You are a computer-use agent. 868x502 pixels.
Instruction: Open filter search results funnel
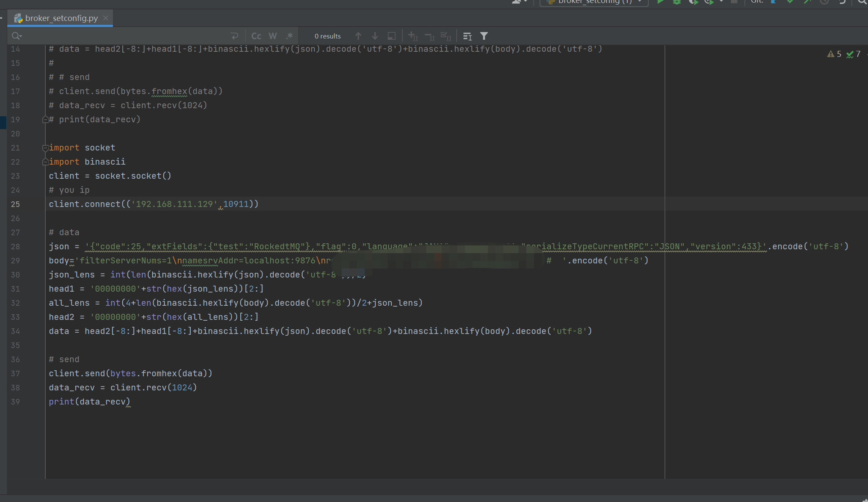[x=484, y=36]
